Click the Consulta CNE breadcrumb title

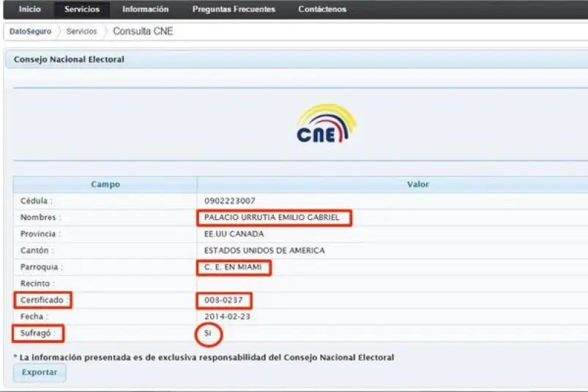(x=143, y=31)
